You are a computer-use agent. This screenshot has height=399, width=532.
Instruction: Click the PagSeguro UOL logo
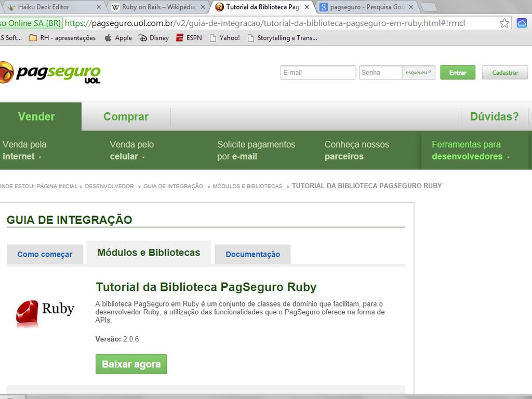point(52,73)
